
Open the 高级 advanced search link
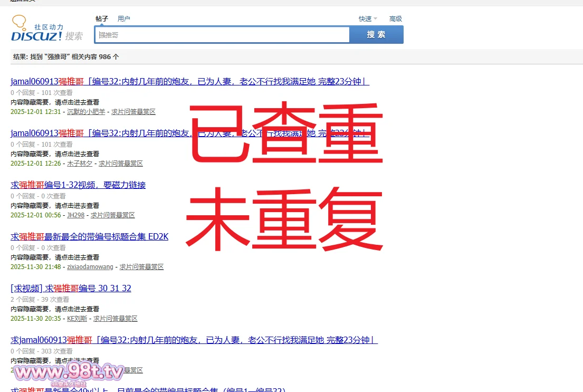(x=396, y=18)
